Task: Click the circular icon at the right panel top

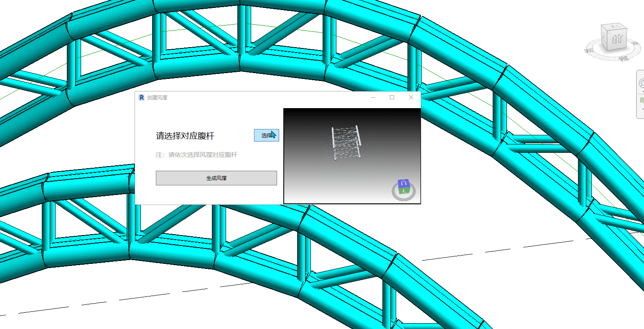Action: pos(642,82)
